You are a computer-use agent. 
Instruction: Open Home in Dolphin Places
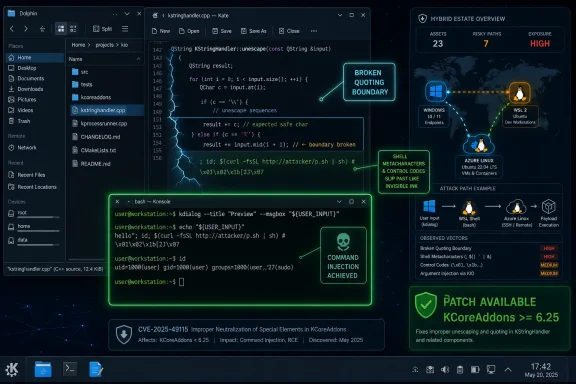(35, 57)
